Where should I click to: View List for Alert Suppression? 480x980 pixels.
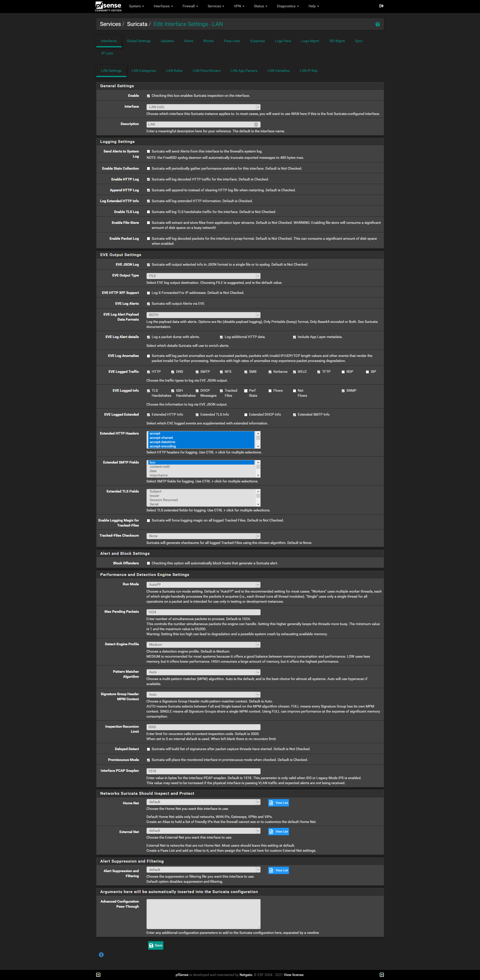pyautogui.click(x=278, y=870)
